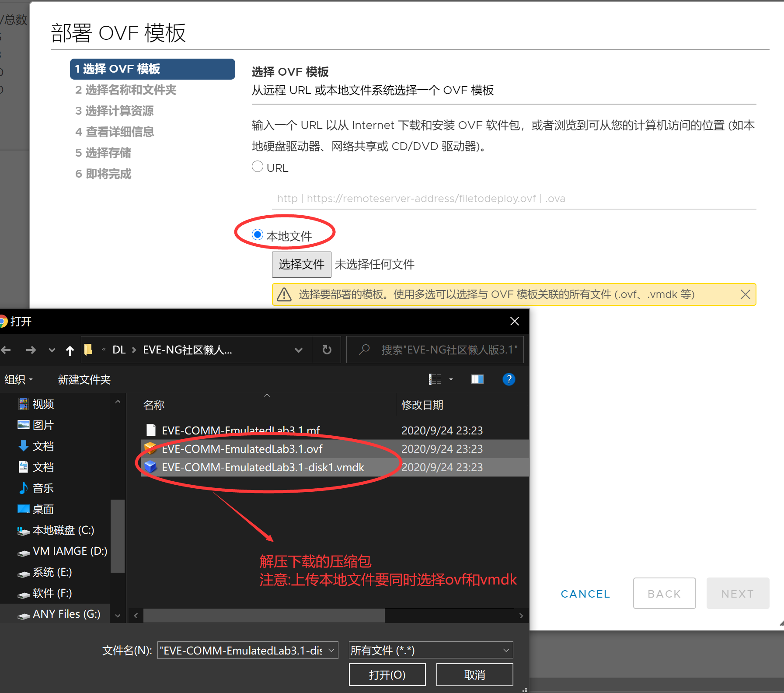Refresh the current folder listing
This screenshot has height=693, width=784.
[x=327, y=350]
